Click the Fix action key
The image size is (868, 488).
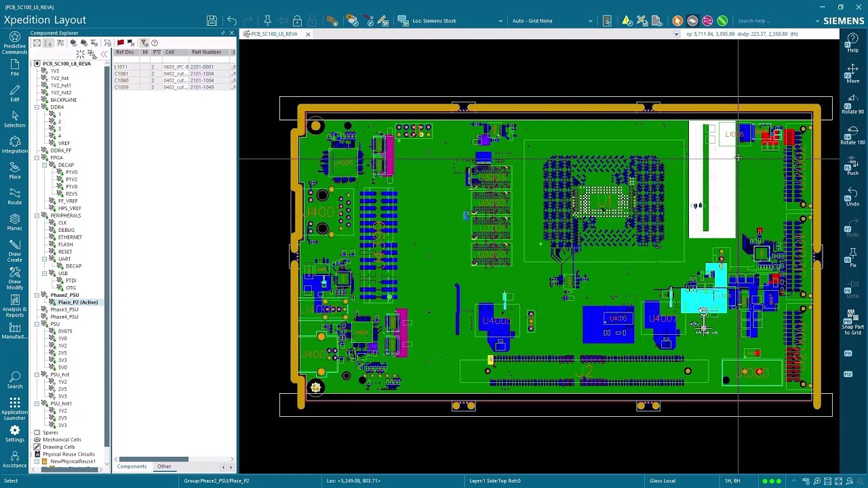(852, 258)
